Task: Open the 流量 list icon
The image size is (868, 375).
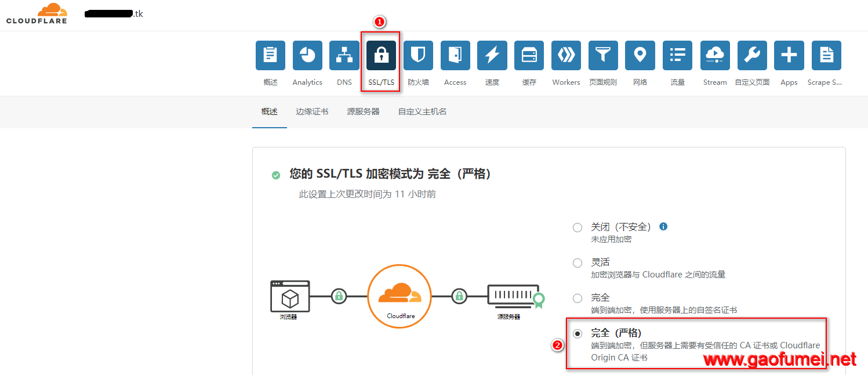Action: click(x=677, y=56)
